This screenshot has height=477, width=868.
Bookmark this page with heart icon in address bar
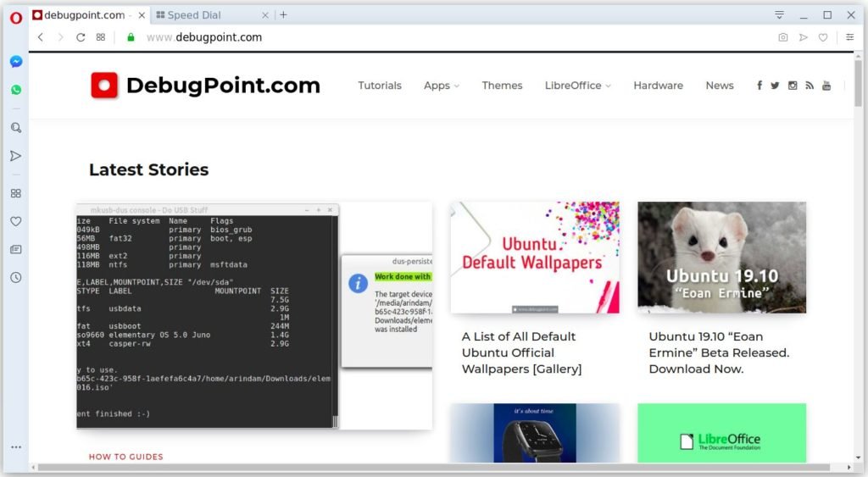pos(823,37)
